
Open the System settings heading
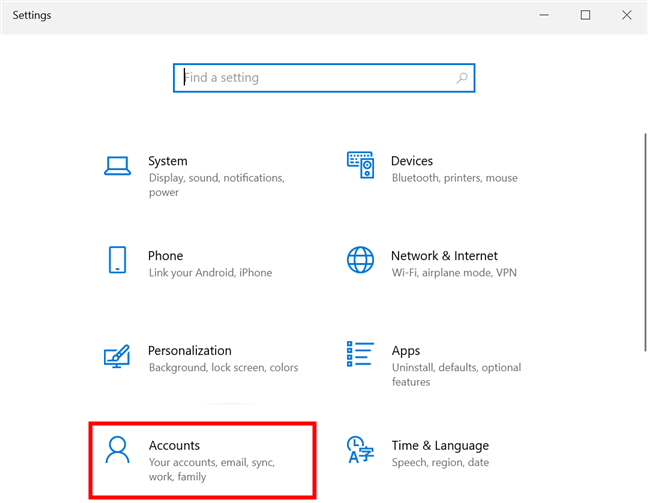(x=168, y=161)
